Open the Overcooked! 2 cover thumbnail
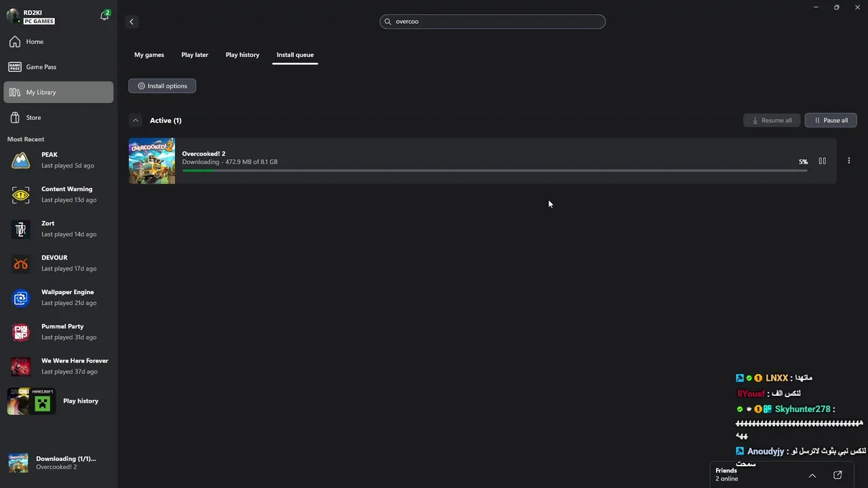 tap(152, 161)
